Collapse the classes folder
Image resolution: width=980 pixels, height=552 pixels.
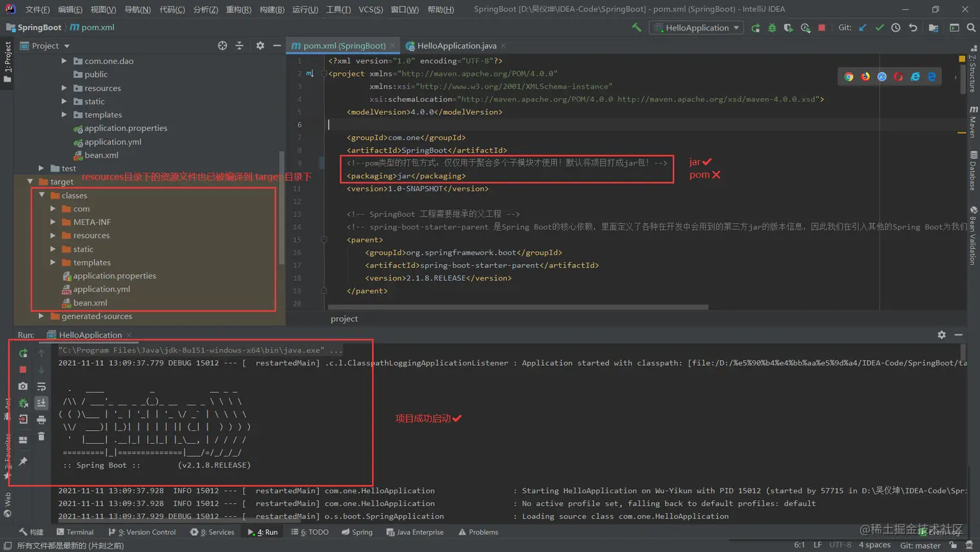[x=41, y=195]
